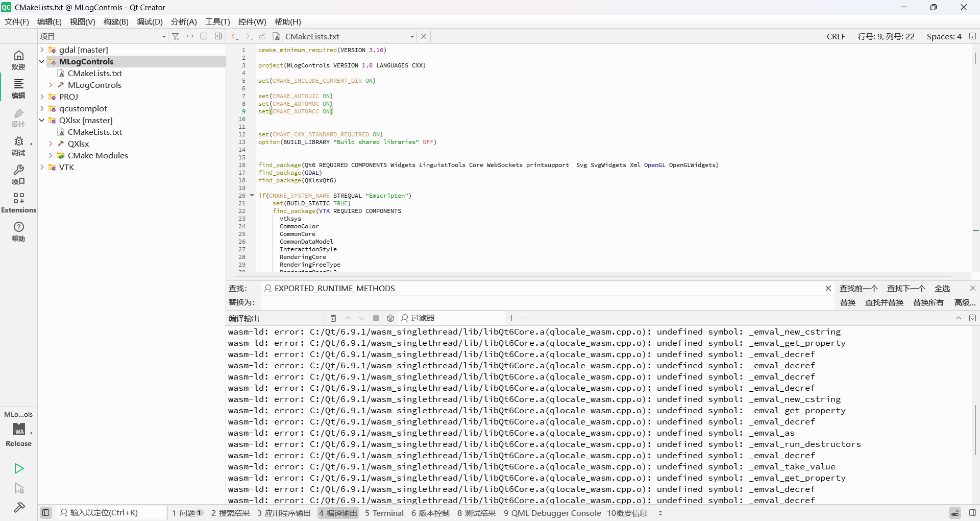Go back in editor navigation history
This screenshot has width=980, height=521.
234,36
